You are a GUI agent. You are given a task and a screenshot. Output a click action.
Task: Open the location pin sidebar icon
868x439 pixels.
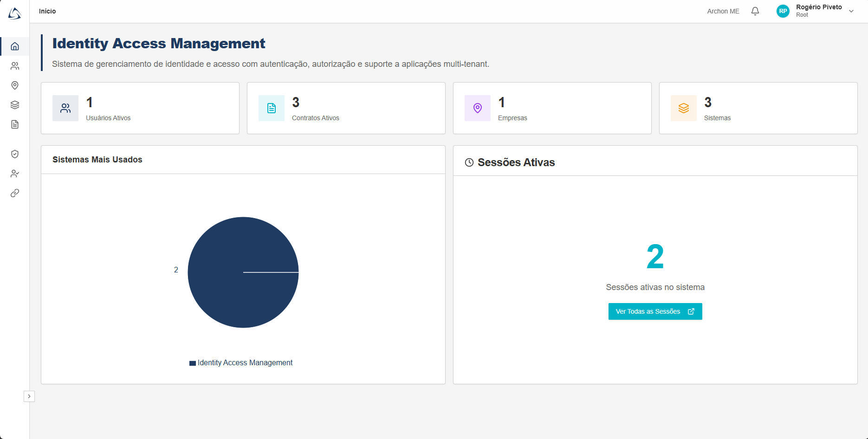click(15, 85)
